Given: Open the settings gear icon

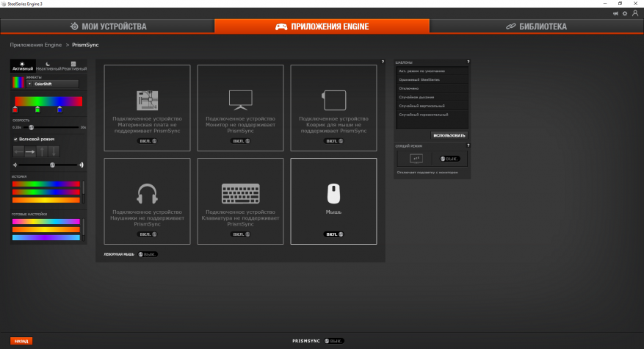Looking at the screenshot, I should 625,13.
